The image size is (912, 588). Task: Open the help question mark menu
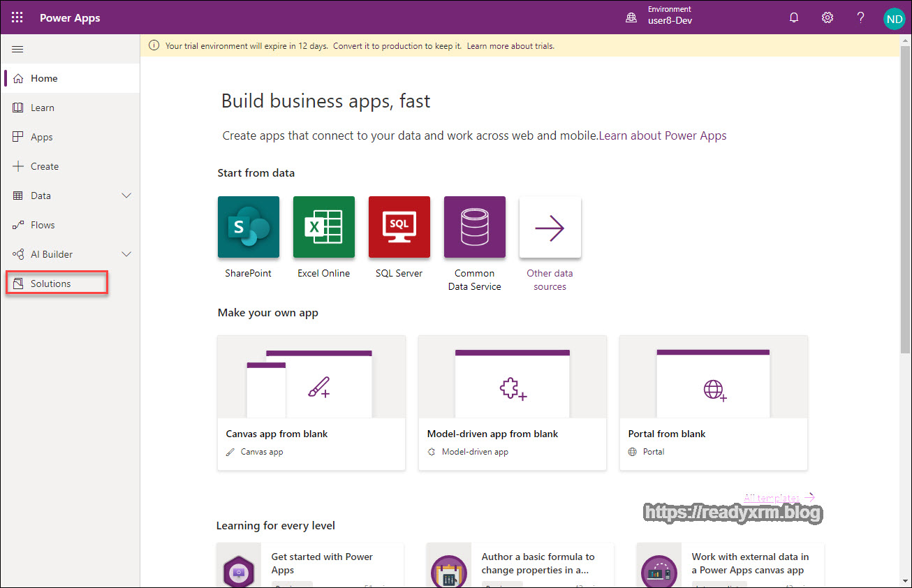[860, 17]
